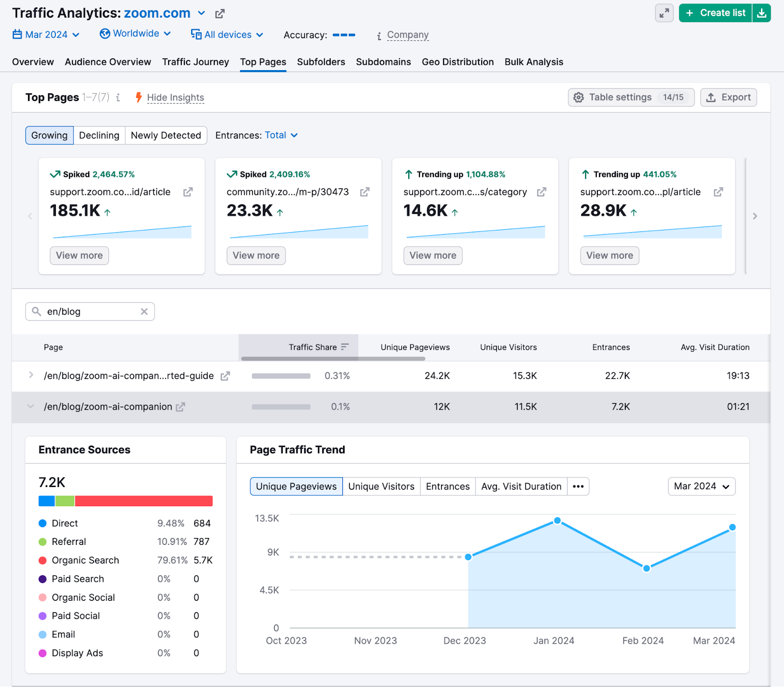Click View more on the 185.1K spiked page
Image resolution: width=784 pixels, height=687 pixels.
79,255
